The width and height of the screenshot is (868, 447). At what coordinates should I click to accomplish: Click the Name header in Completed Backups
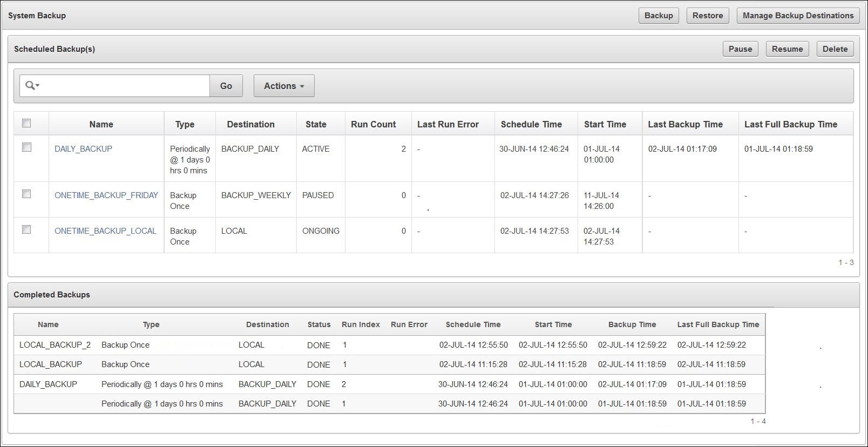coord(48,324)
